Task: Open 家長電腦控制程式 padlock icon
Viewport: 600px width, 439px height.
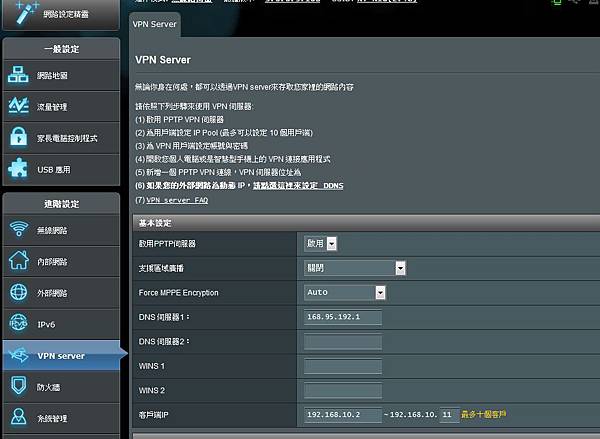Action: click(19, 137)
